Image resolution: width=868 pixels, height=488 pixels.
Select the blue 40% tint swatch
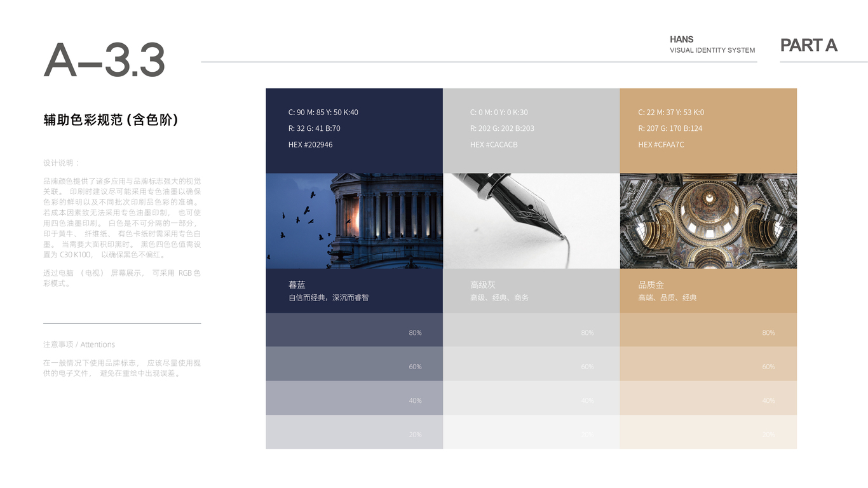coord(354,398)
